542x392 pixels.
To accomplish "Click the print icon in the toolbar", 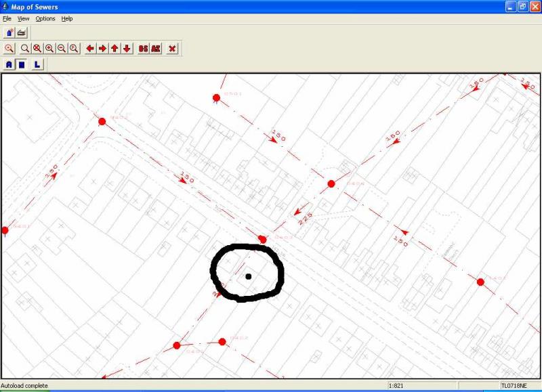I will (22, 32).
